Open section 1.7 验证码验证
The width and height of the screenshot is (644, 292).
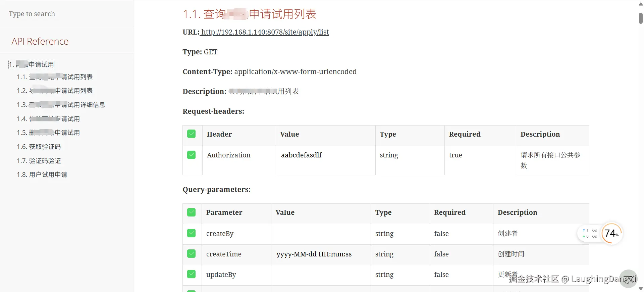point(39,161)
